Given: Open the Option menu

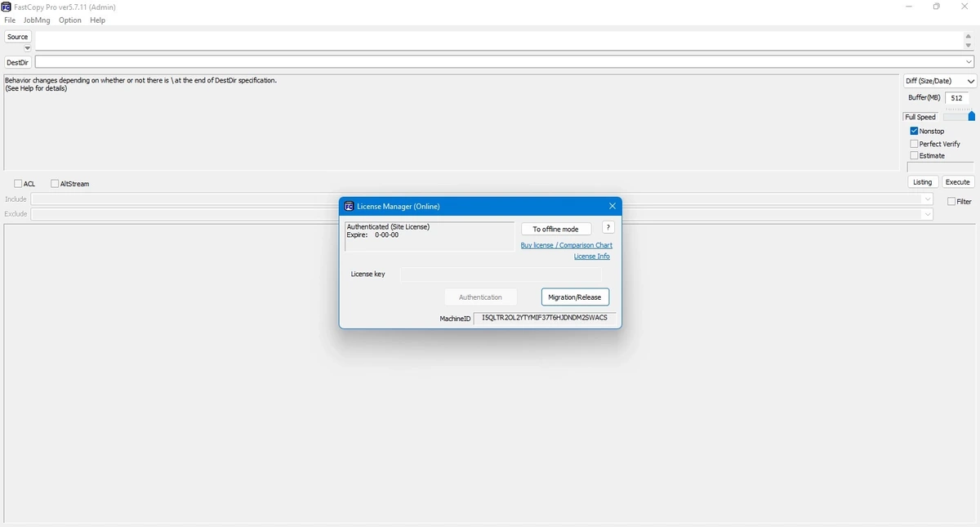Looking at the screenshot, I should point(70,20).
